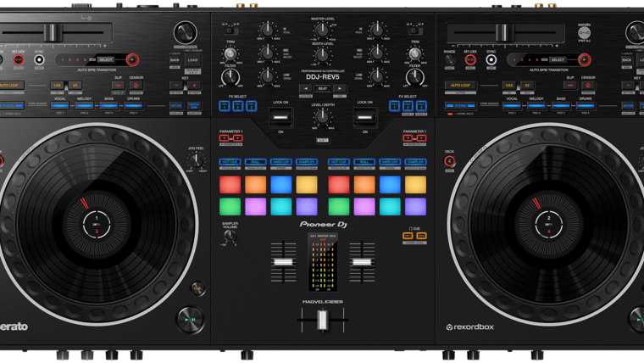Tap the yellow performance pad on left deck
Viewport: 644px width, 363px height.
pos(307,185)
